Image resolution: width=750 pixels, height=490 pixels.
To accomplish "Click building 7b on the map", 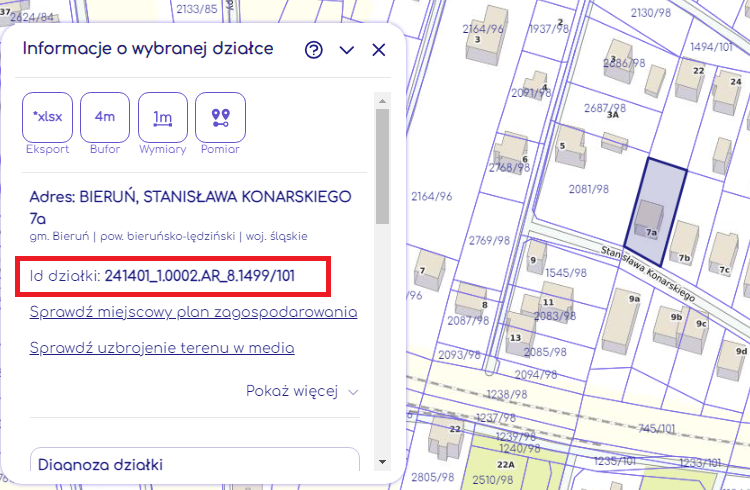I will tap(684, 243).
